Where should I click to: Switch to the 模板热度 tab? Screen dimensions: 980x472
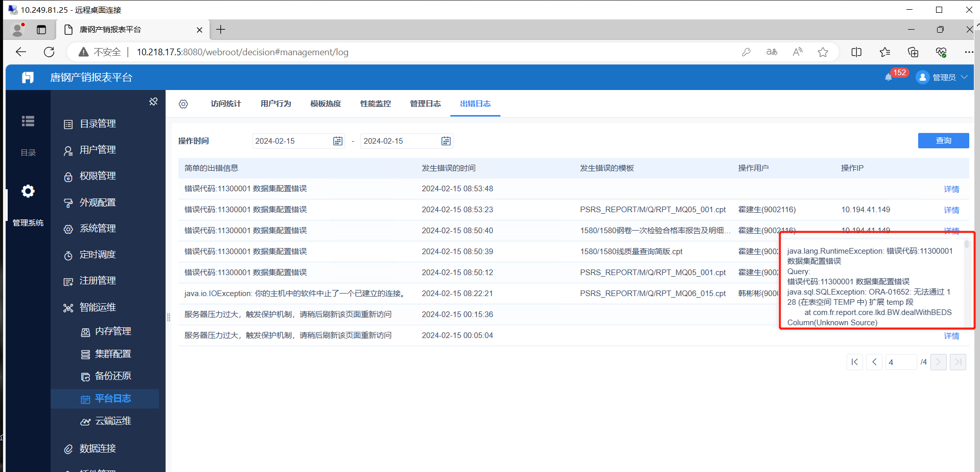(326, 104)
